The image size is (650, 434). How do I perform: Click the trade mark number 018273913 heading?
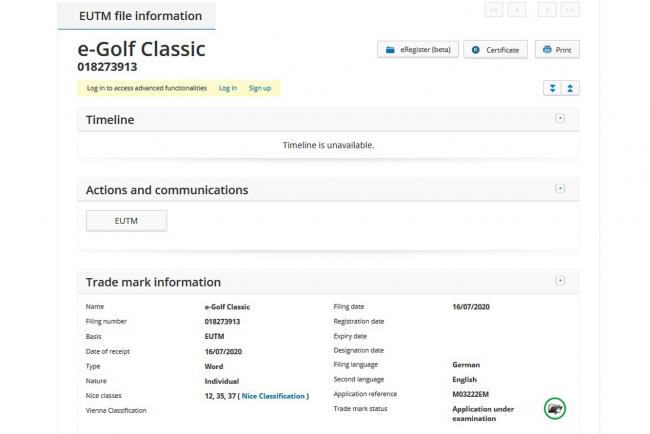pos(107,67)
